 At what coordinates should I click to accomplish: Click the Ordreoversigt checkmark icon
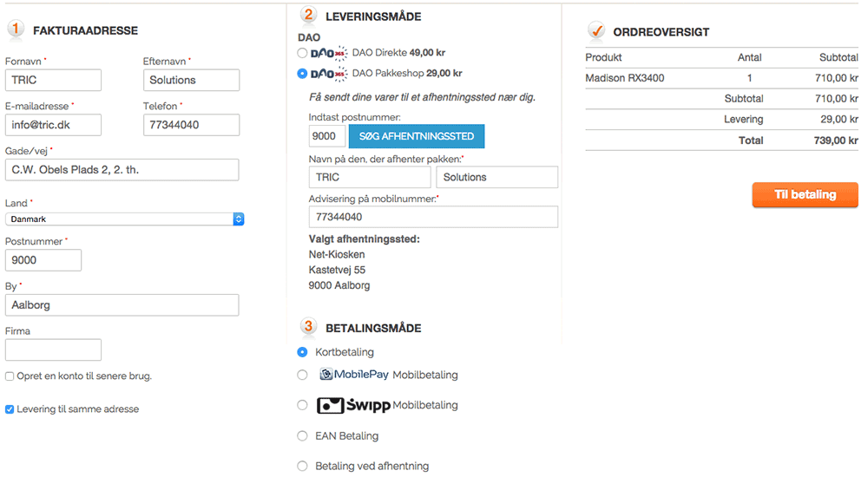[596, 31]
